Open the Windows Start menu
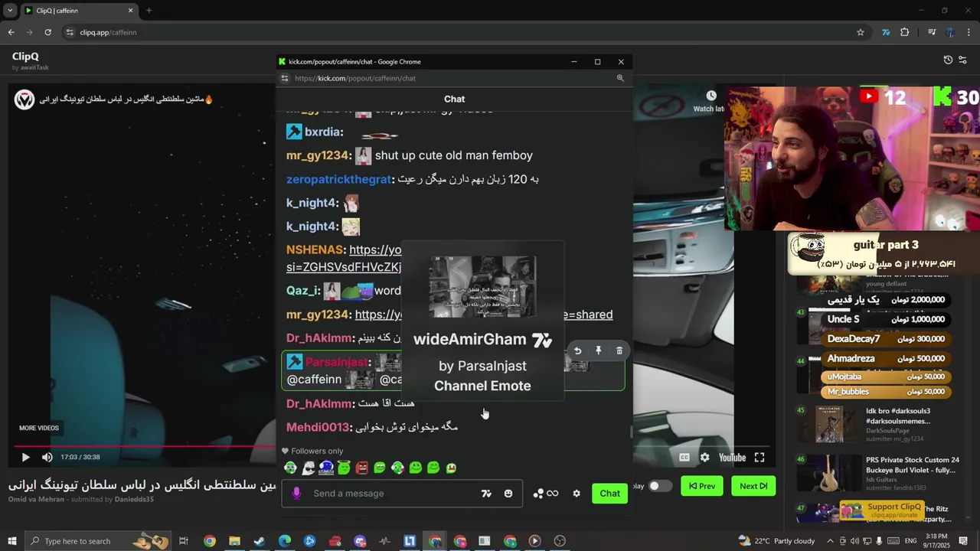Viewport: 980px width, 551px height. click(11, 541)
